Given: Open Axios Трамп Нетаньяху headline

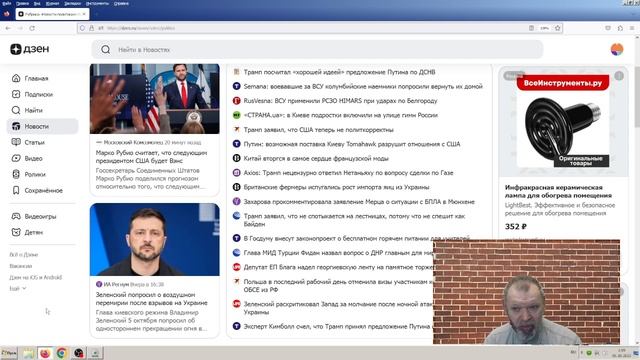Looking at the screenshot, I should [349, 173].
